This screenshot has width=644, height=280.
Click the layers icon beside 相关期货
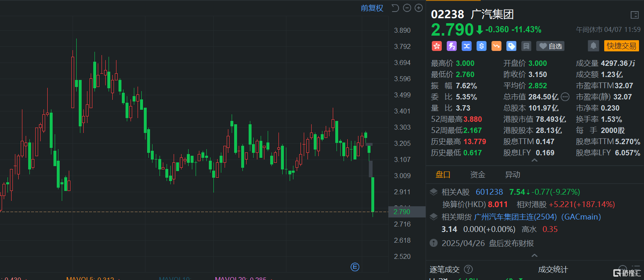pyautogui.click(x=433, y=217)
